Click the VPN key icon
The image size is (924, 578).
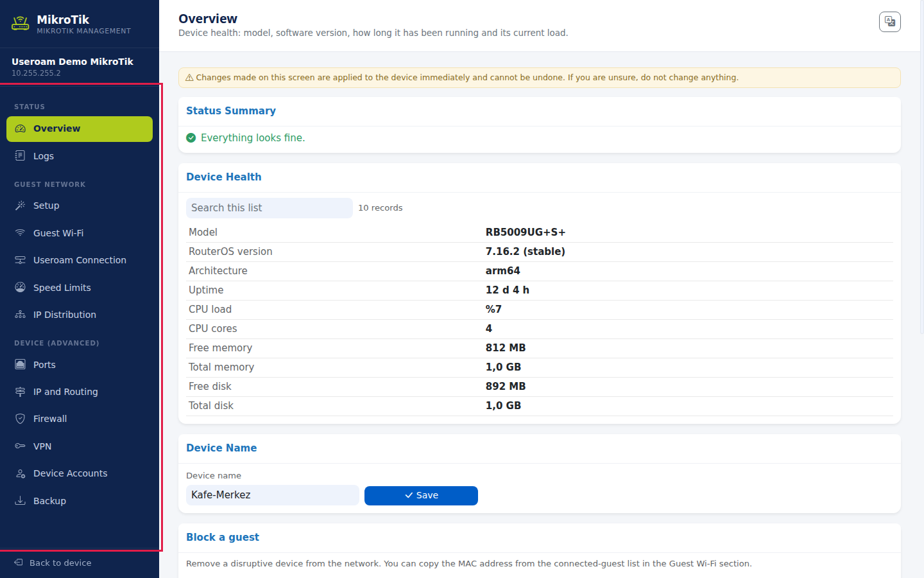point(21,446)
